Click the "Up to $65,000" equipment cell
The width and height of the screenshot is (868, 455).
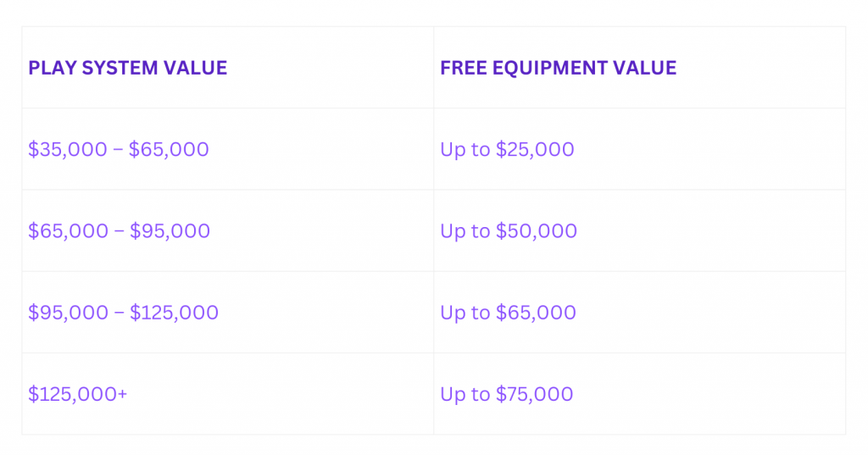[x=508, y=313]
